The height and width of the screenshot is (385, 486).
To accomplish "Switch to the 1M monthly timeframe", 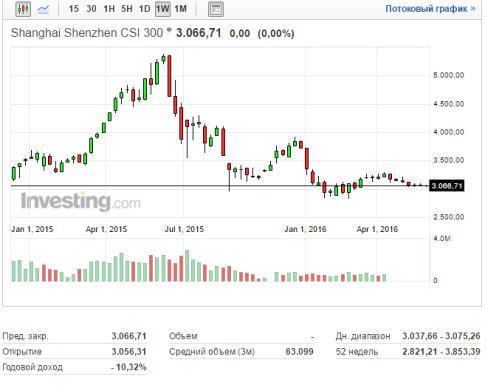I will point(181,9).
